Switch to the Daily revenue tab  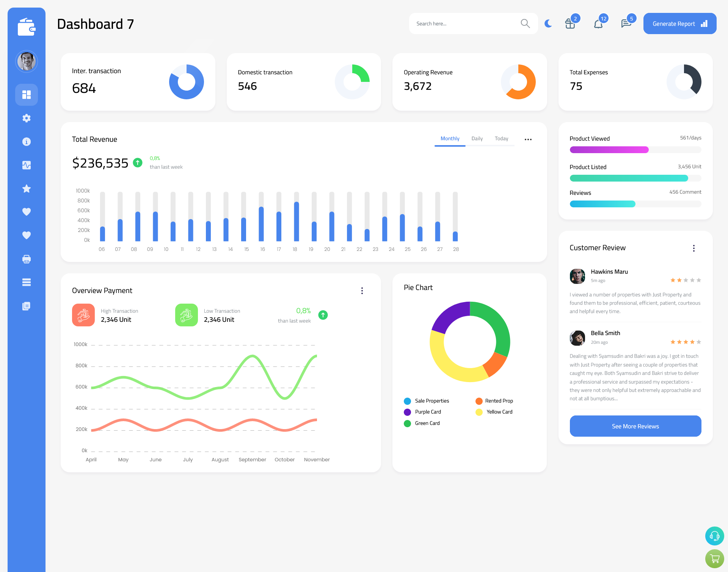tap(477, 139)
